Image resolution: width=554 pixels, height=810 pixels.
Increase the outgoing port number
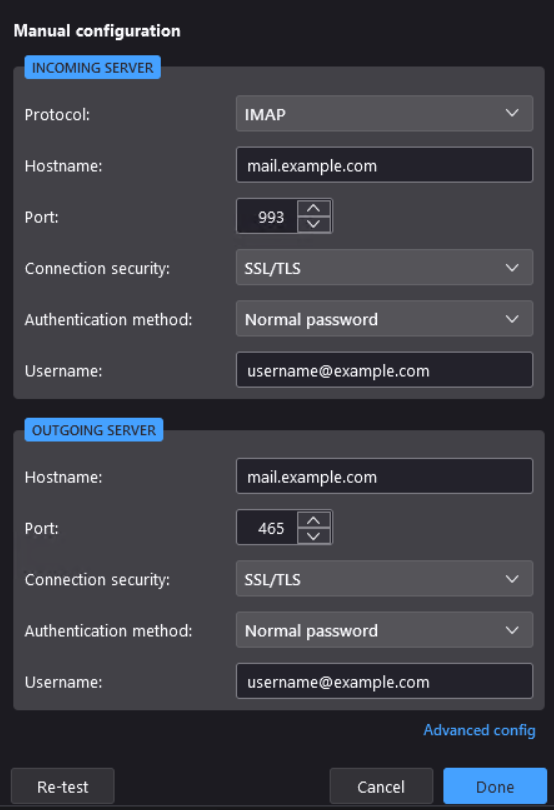[x=314, y=520]
